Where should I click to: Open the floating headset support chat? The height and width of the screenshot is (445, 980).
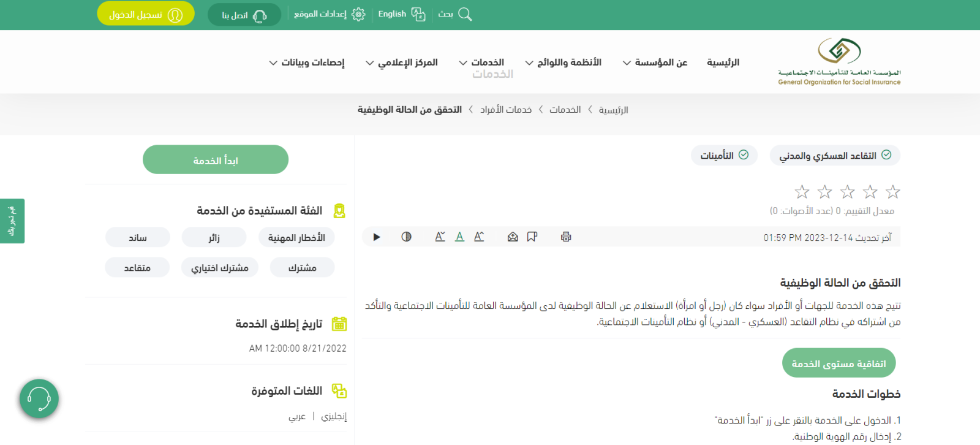39,399
